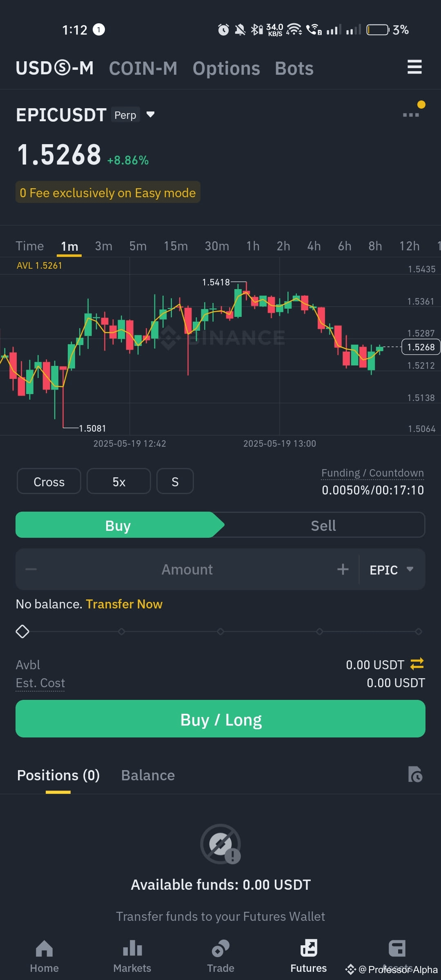Image resolution: width=441 pixels, height=980 pixels.
Task: Select the Time chart view
Action: [29, 246]
